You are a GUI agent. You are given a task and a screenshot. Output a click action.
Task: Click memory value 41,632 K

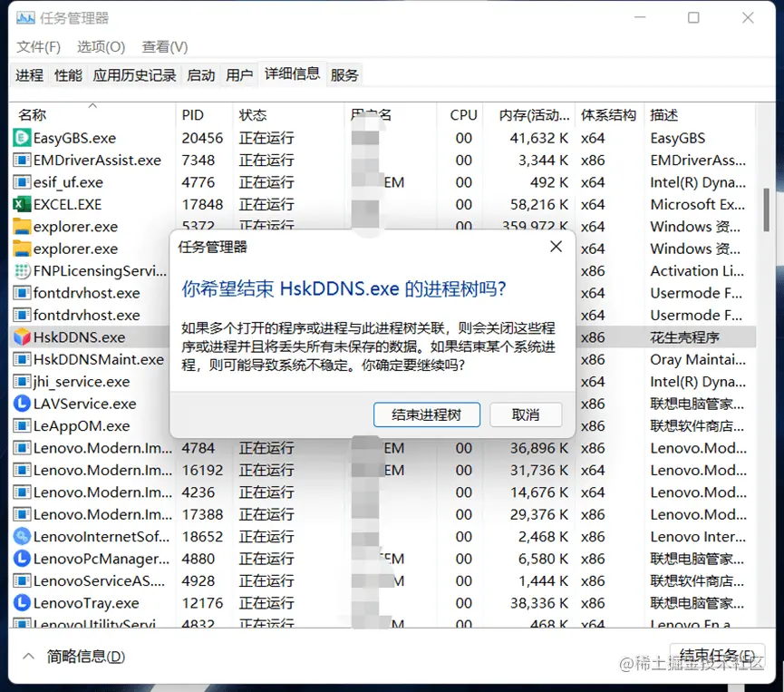(x=539, y=138)
